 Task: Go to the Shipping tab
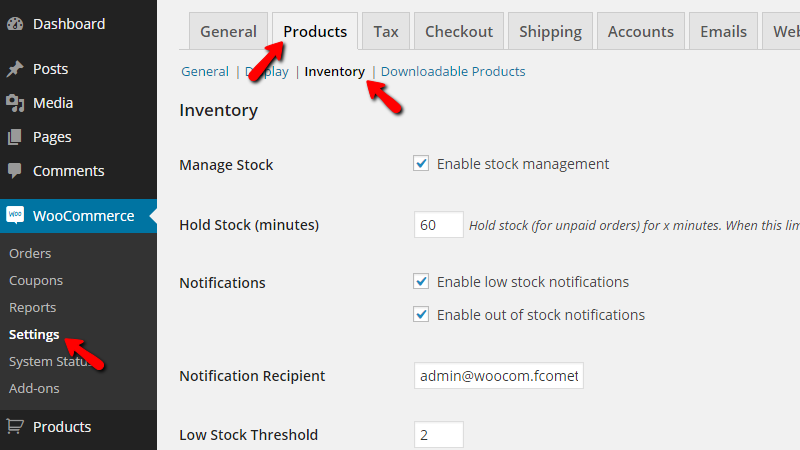tap(550, 32)
